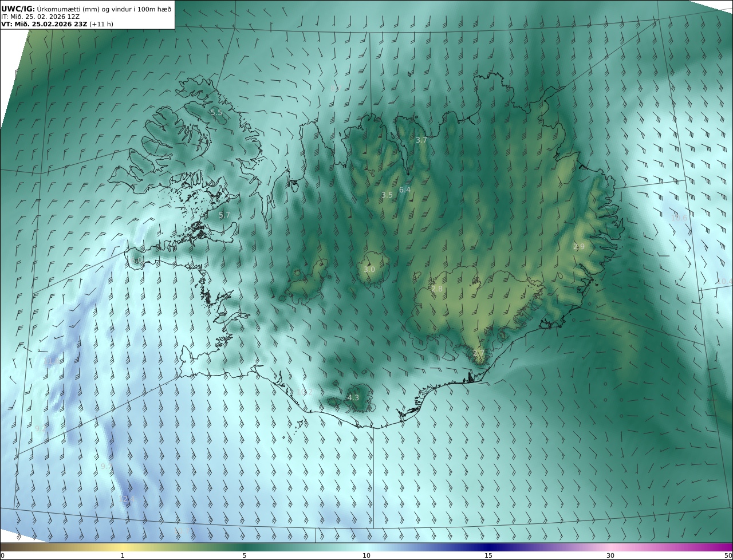Click the 2.9 value in east Iceland
Viewport: 733px width, 560px height.
[579, 247]
